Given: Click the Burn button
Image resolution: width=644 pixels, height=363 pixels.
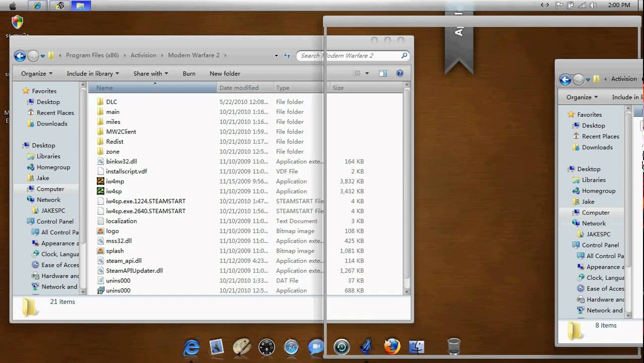Looking at the screenshot, I should click(x=189, y=74).
